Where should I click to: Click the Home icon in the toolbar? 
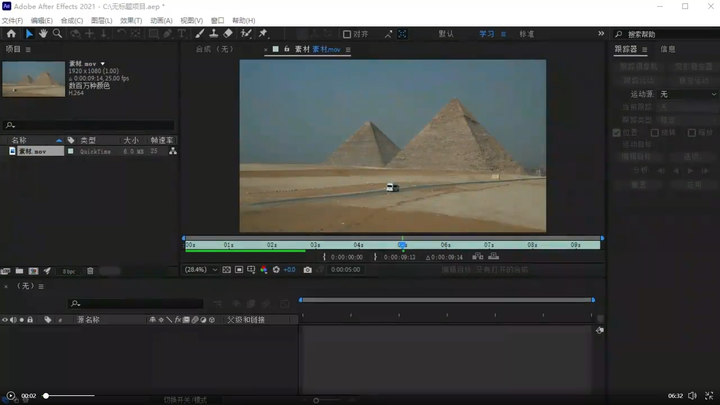point(11,34)
